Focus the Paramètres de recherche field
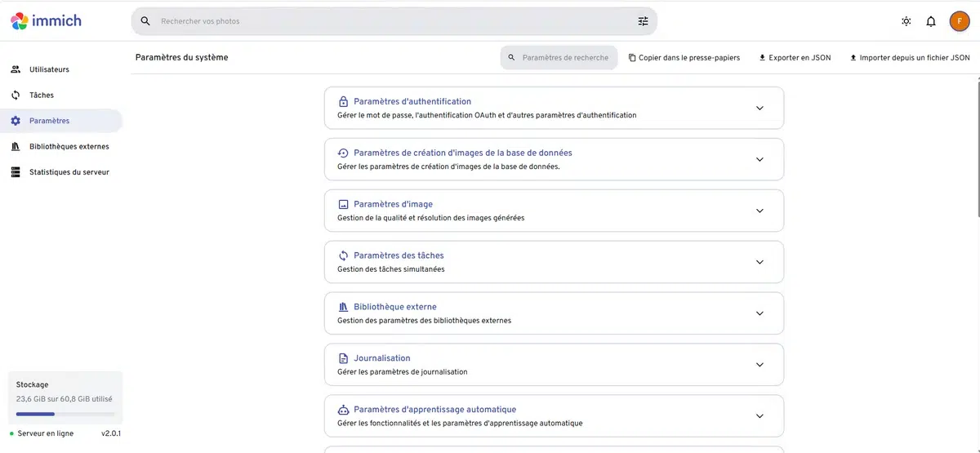 point(559,58)
